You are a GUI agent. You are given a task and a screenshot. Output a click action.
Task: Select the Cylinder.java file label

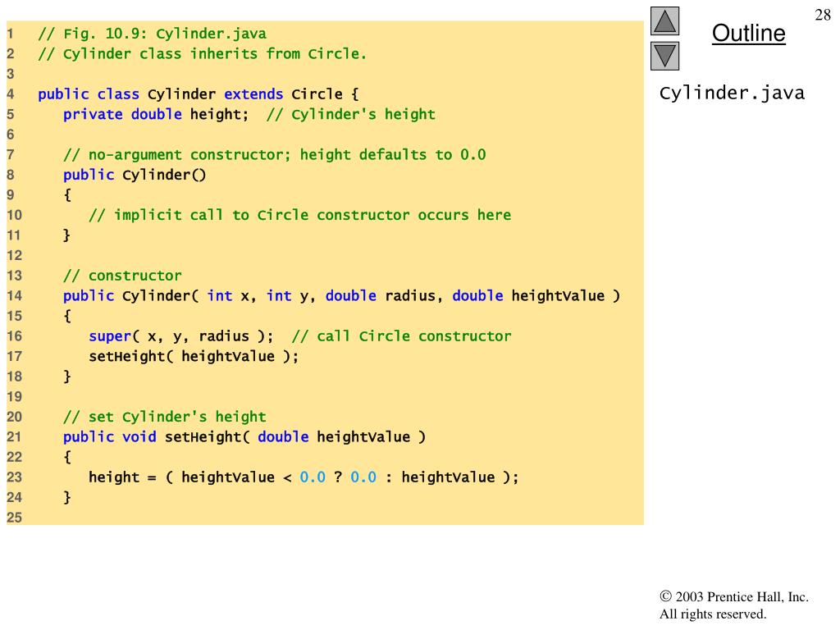pos(732,94)
